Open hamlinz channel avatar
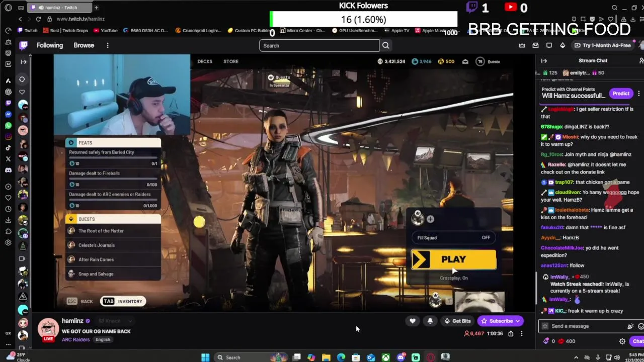Viewport: 644px width, 362px height. coord(48,329)
